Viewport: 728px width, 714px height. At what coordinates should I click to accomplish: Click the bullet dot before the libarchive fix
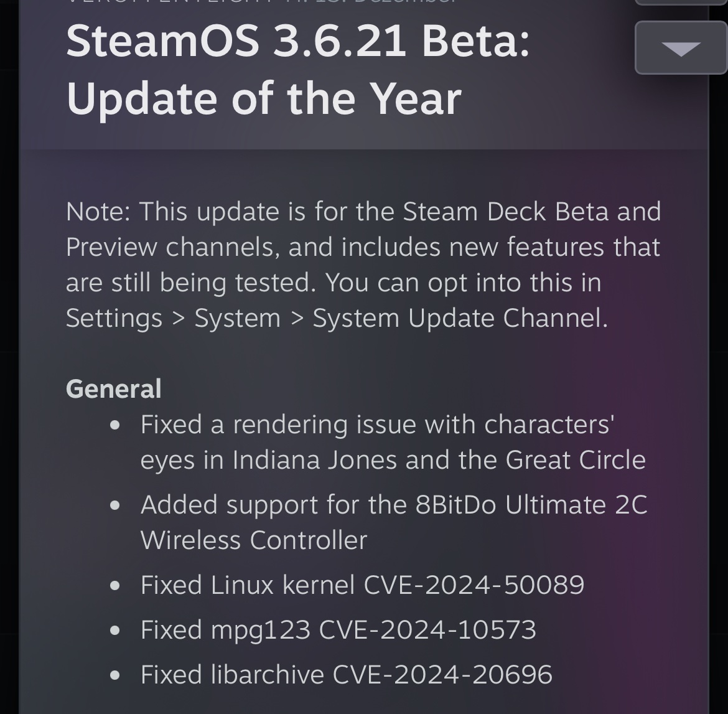(x=114, y=675)
